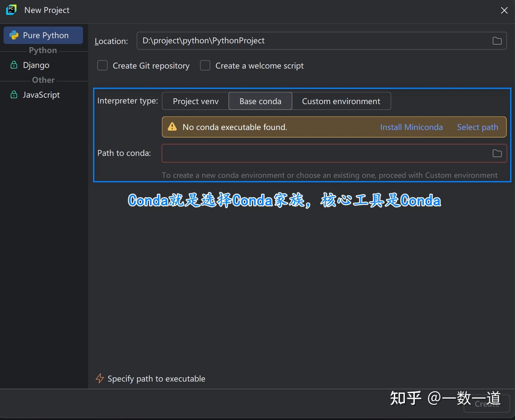Select Project venv interpreter type
The height and width of the screenshot is (420, 515).
click(196, 101)
